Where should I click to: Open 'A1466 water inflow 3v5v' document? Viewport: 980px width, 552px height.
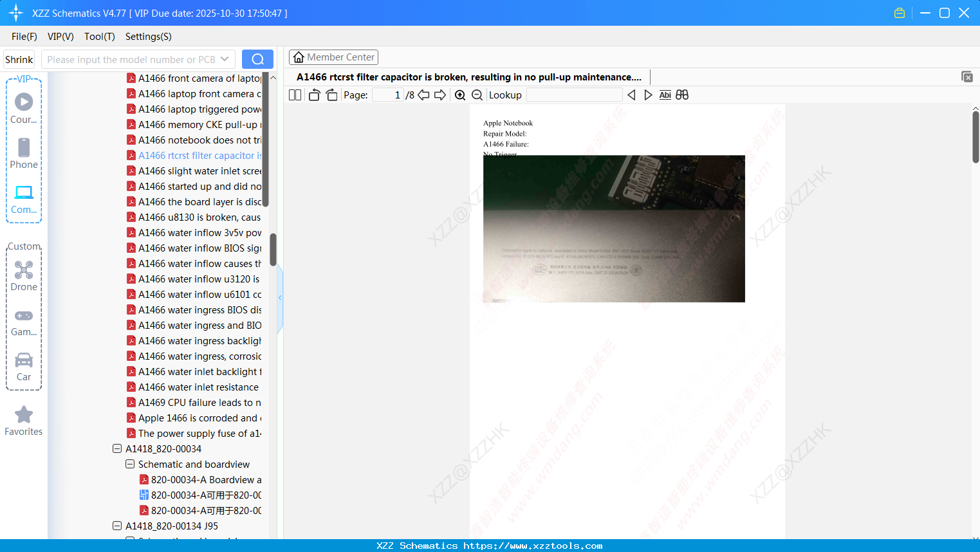pos(194,232)
